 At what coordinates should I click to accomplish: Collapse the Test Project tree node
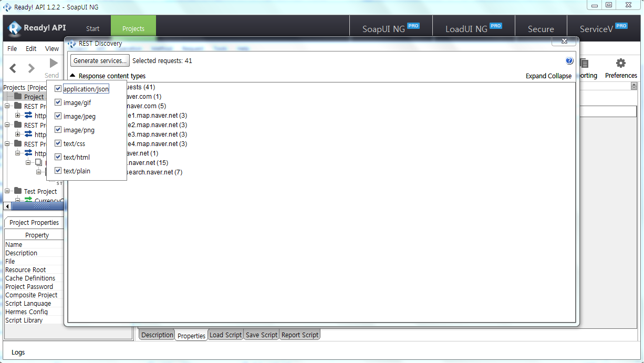point(7,191)
